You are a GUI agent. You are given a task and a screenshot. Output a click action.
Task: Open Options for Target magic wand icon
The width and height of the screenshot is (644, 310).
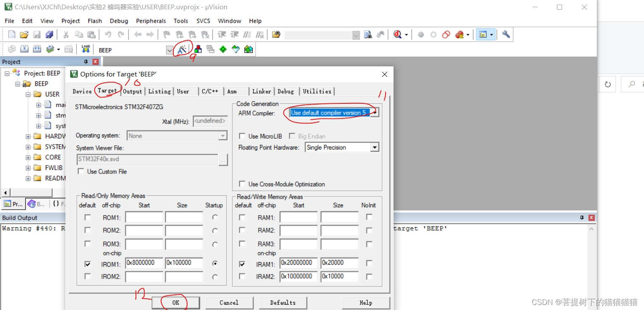click(182, 49)
